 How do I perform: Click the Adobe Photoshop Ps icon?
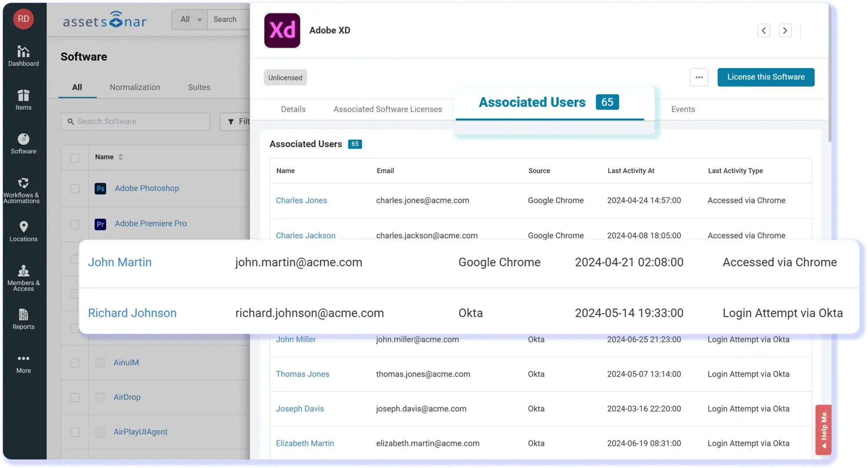tap(100, 189)
